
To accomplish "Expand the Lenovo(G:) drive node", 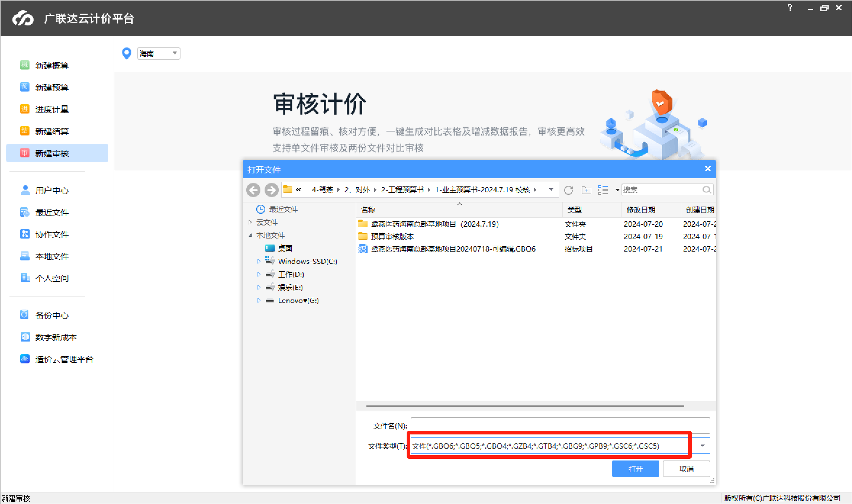I will [259, 300].
